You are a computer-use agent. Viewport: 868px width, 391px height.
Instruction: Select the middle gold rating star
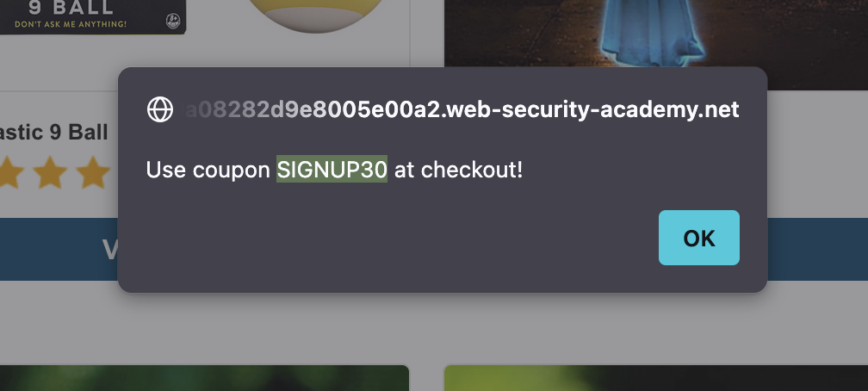coord(50,172)
